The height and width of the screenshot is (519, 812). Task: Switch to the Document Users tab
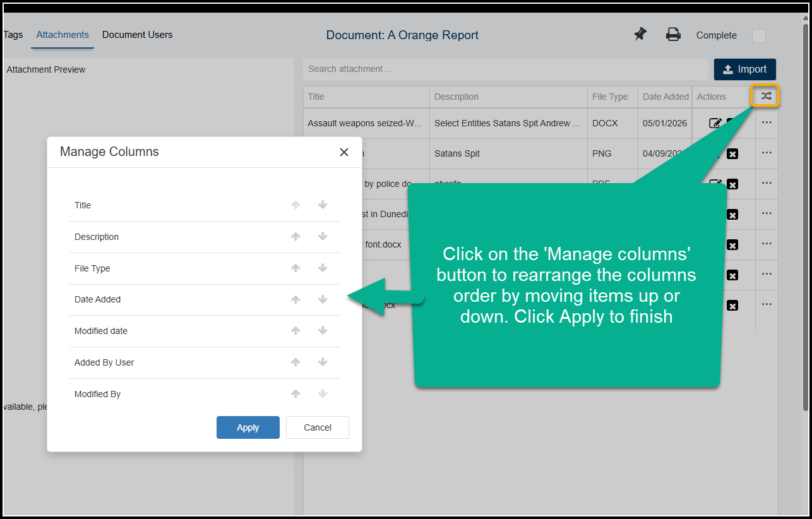point(137,35)
